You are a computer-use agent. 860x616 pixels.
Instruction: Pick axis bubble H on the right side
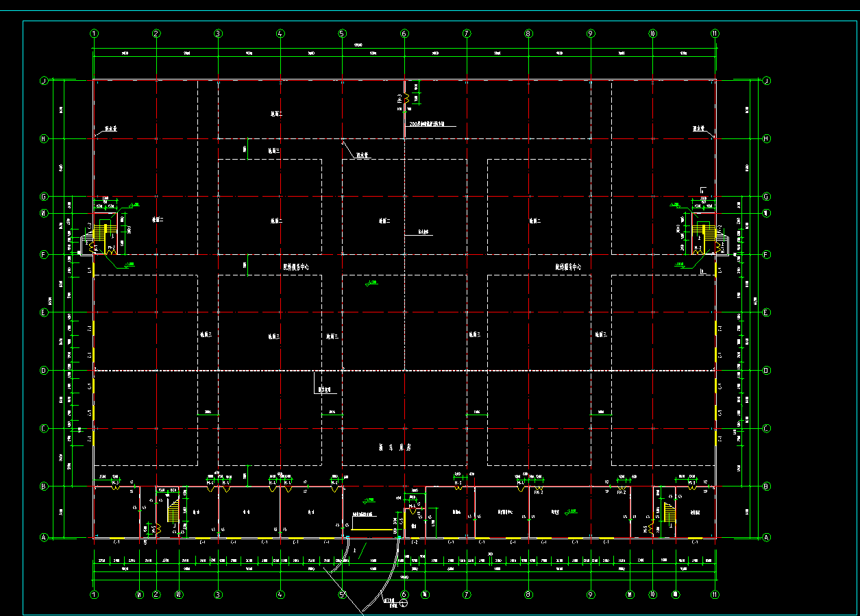click(x=766, y=138)
